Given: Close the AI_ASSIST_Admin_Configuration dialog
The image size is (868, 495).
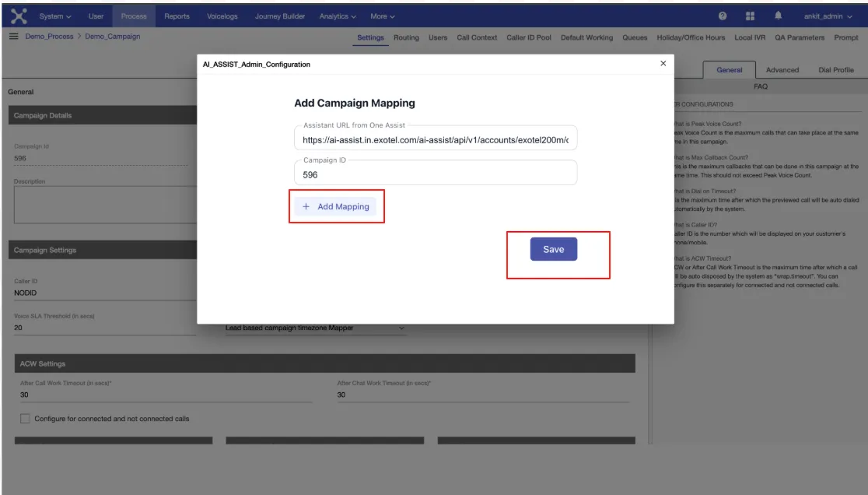Looking at the screenshot, I should pos(663,63).
